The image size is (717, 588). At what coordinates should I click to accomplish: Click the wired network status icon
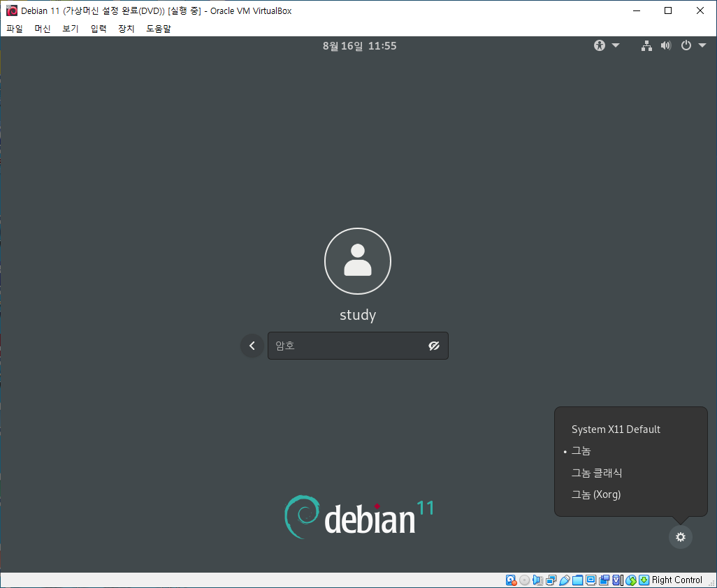click(646, 45)
